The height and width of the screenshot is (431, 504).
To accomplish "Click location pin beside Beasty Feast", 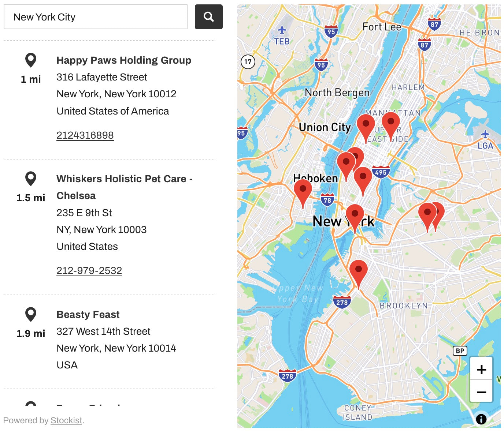I will point(31,314).
